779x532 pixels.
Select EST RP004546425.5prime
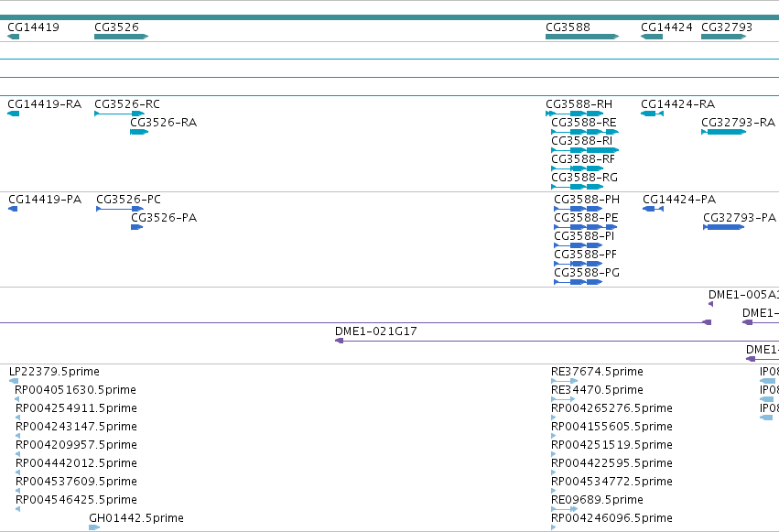pyautogui.click(x=77, y=500)
